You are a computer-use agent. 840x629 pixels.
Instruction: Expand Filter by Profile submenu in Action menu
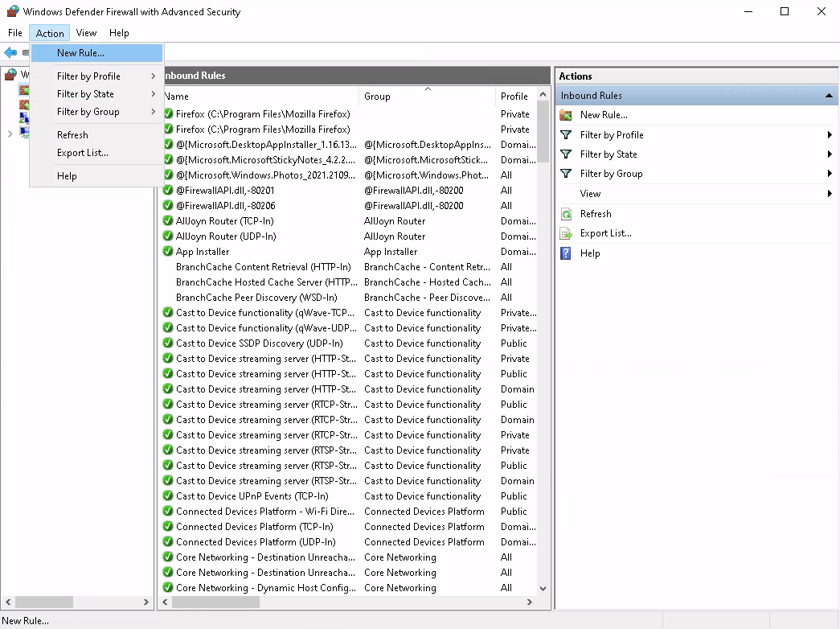coord(154,76)
